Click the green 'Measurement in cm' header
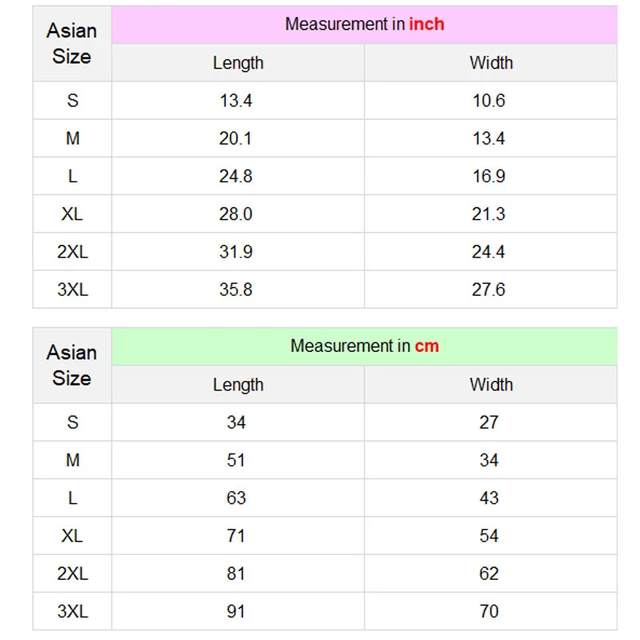The height and width of the screenshot is (640, 640). click(364, 346)
